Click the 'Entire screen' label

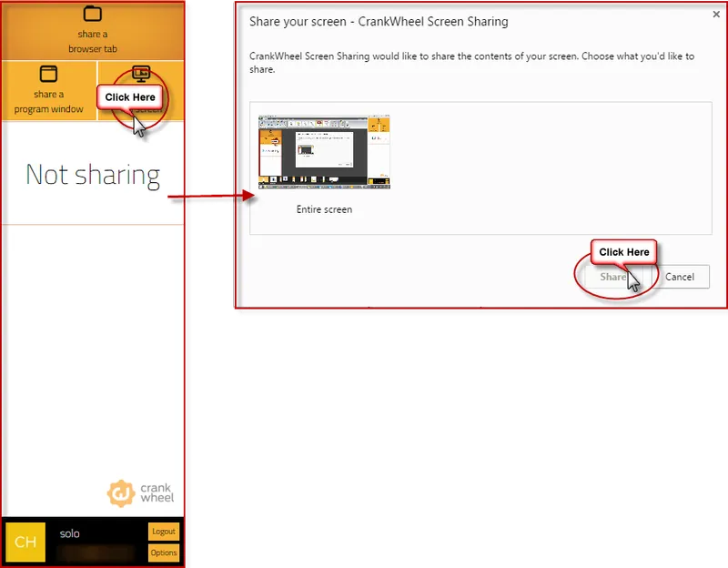point(324,209)
